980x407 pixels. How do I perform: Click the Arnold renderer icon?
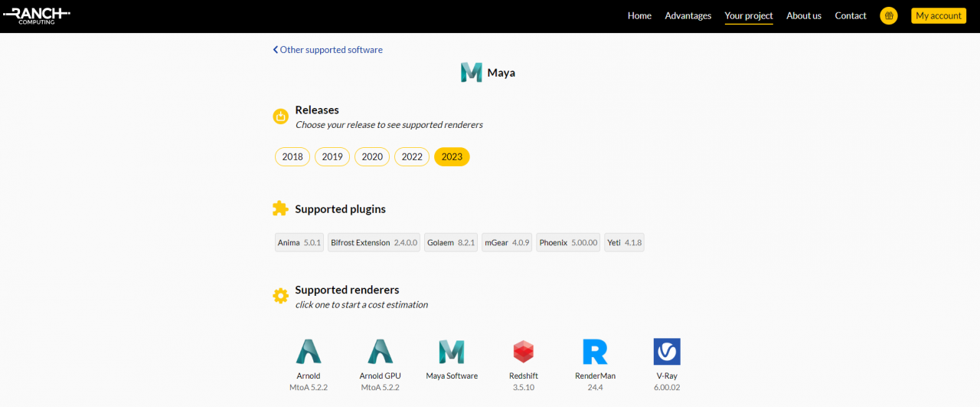click(309, 352)
